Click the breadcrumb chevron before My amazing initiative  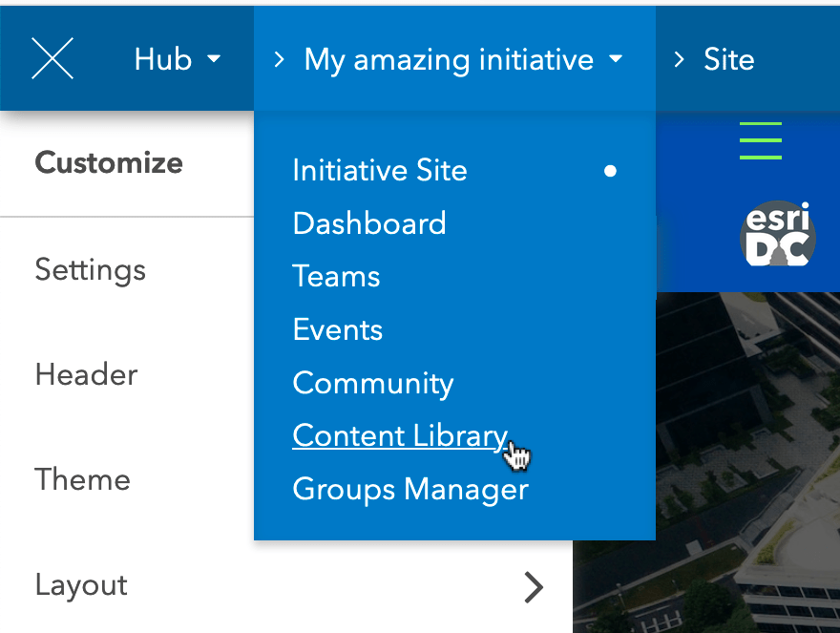[x=278, y=58]
